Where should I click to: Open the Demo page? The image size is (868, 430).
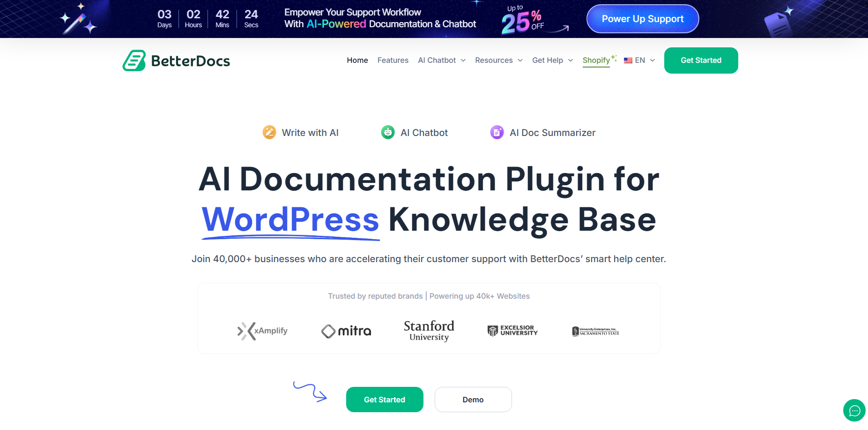(473, 399)
